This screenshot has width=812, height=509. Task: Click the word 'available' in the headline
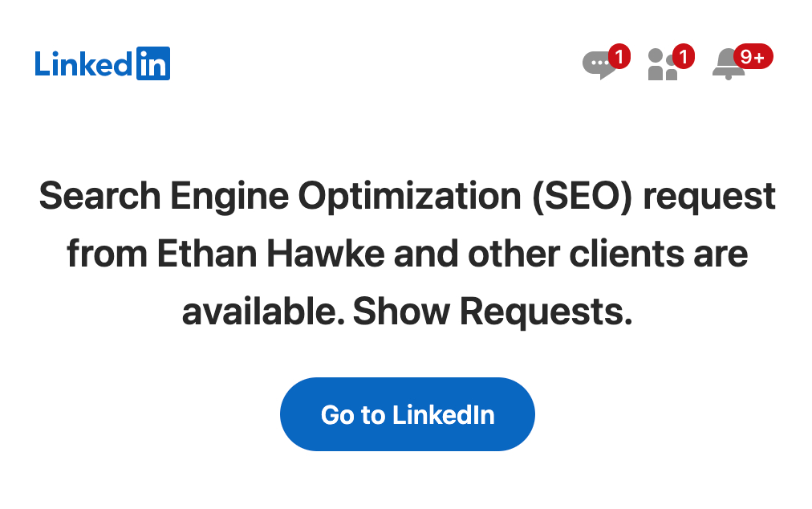(x=260, y=312)
